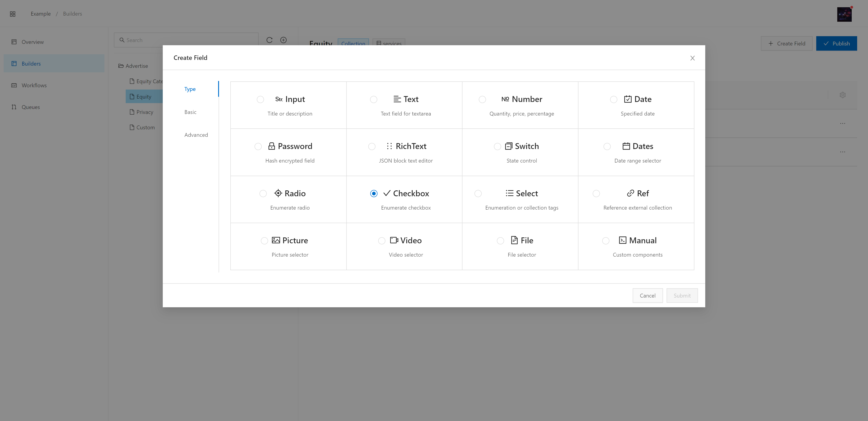Select the Input field type radio

coord(260,99)
